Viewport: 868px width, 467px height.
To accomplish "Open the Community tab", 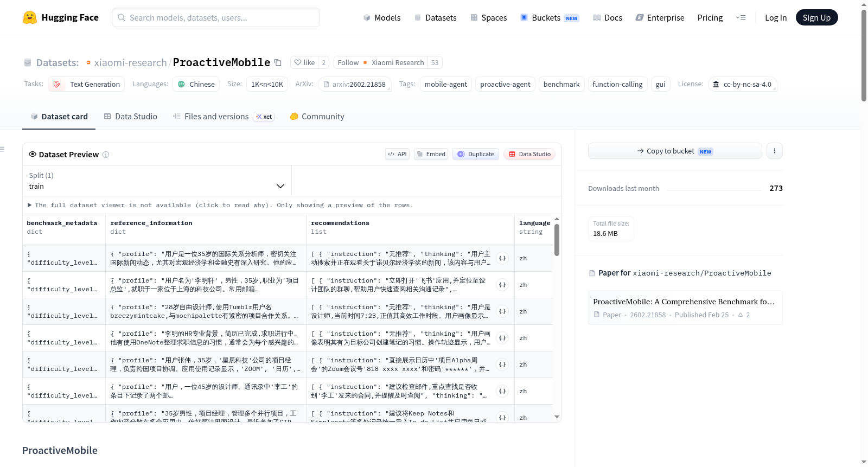I will click(317, 116).
